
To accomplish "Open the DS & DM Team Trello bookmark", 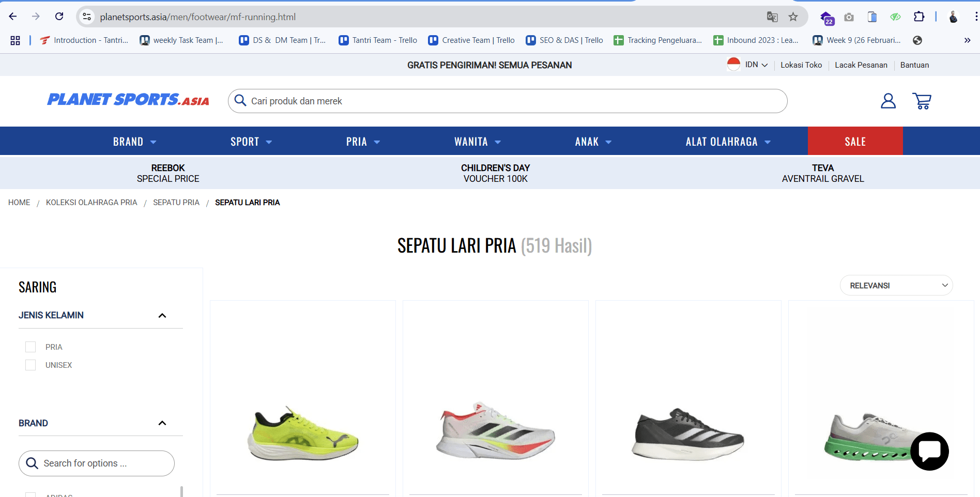I will coord(282,40).
